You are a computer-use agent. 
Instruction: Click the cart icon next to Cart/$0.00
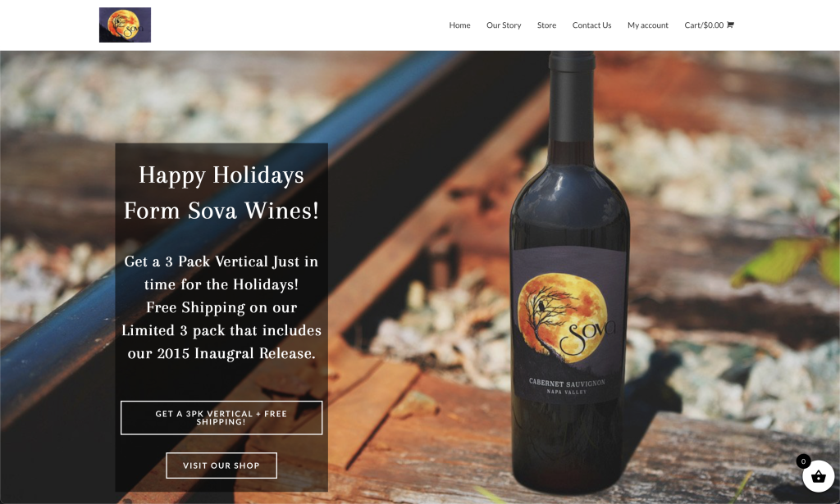[730, 25]
